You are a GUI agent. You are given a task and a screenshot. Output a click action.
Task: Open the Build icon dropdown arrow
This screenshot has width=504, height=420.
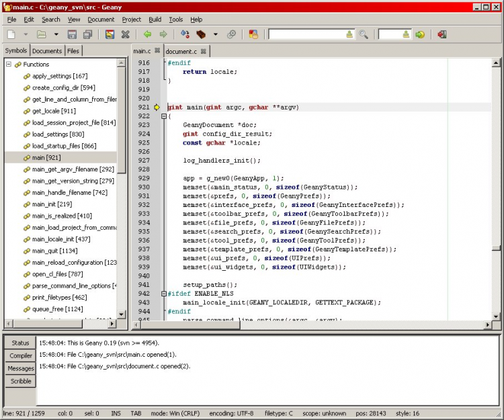[215, 34]
